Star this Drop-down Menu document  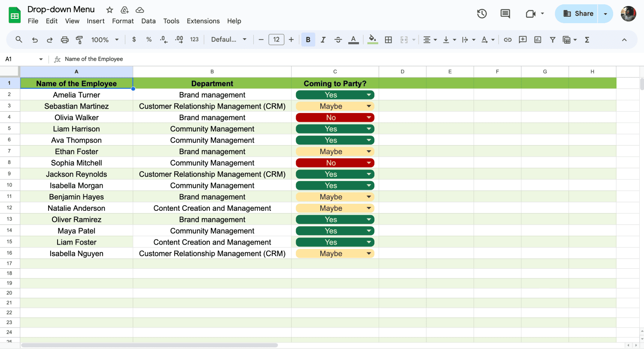point(109,10)
